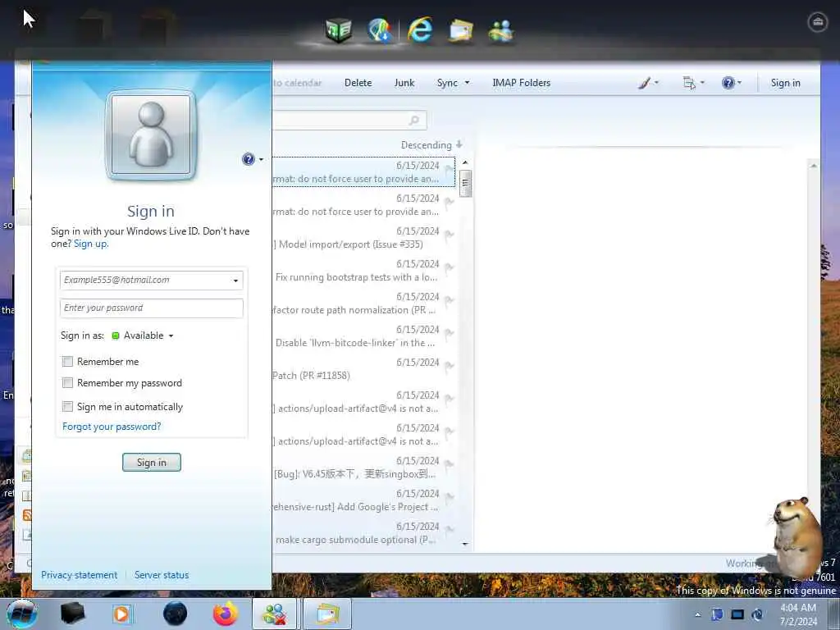This screenshot has height=630, width=840.
Task: Enable Sign me in automatically
Action: point(67,407)
